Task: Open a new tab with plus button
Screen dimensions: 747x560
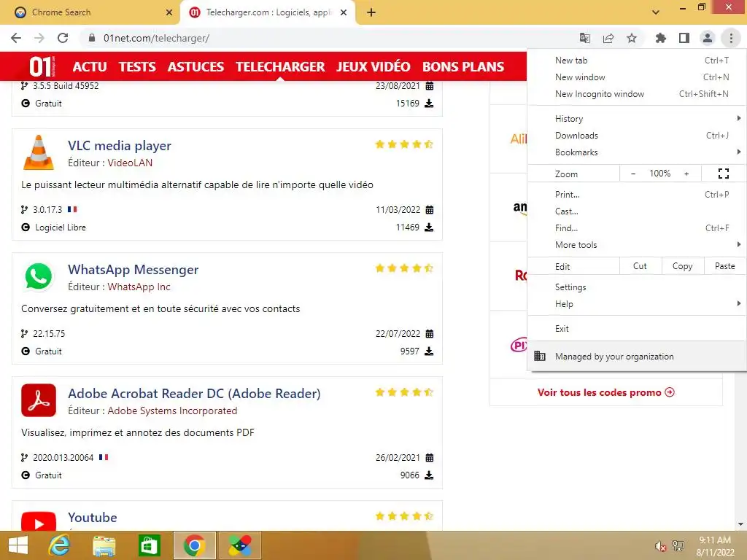Action: click(371, 12)
